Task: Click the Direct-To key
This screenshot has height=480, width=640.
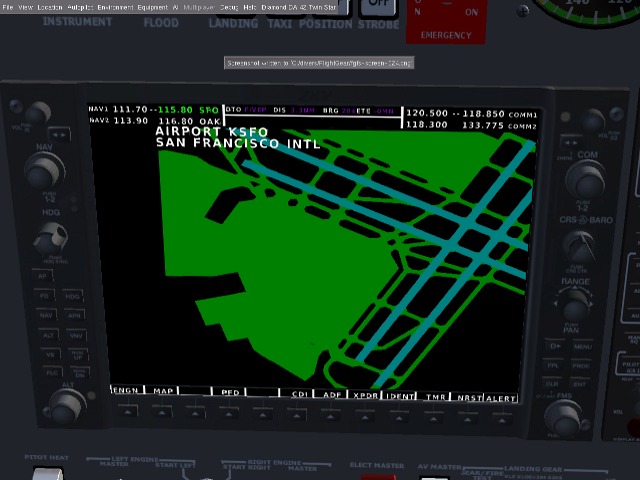Action: coord(555,346)
